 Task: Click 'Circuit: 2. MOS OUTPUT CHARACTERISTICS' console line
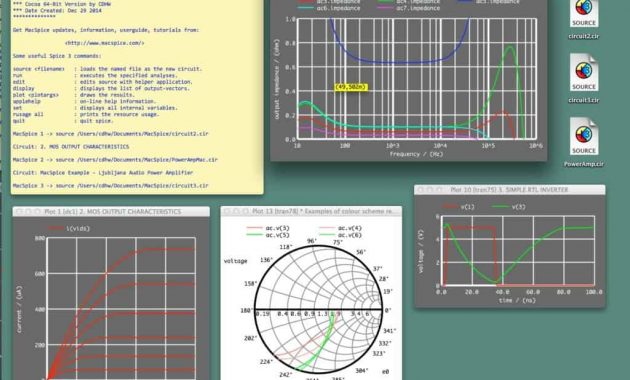(71, 147)
